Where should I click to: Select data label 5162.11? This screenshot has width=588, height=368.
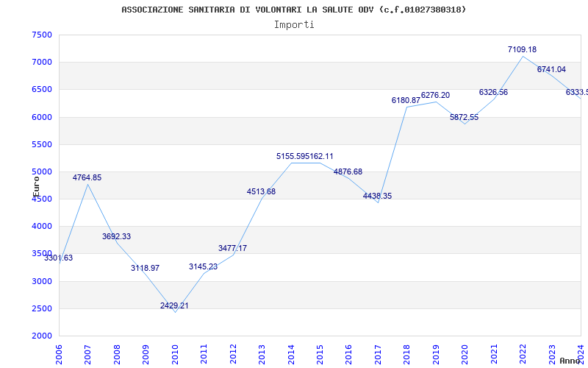[319, 156]
